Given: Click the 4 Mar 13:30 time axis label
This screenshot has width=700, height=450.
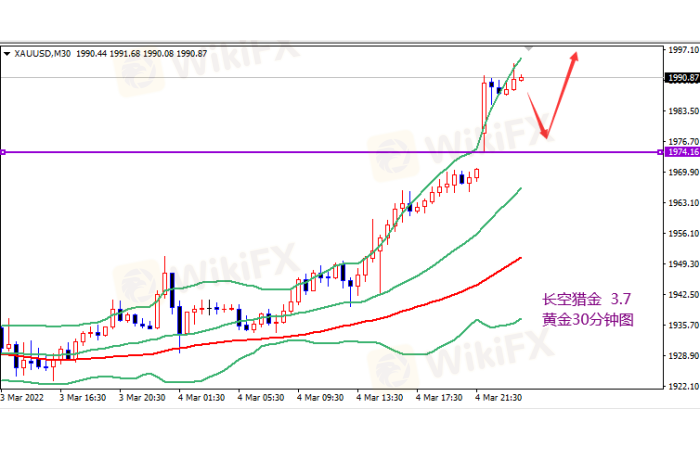Looking at the screenshot, I should click(x=380, y=397).
